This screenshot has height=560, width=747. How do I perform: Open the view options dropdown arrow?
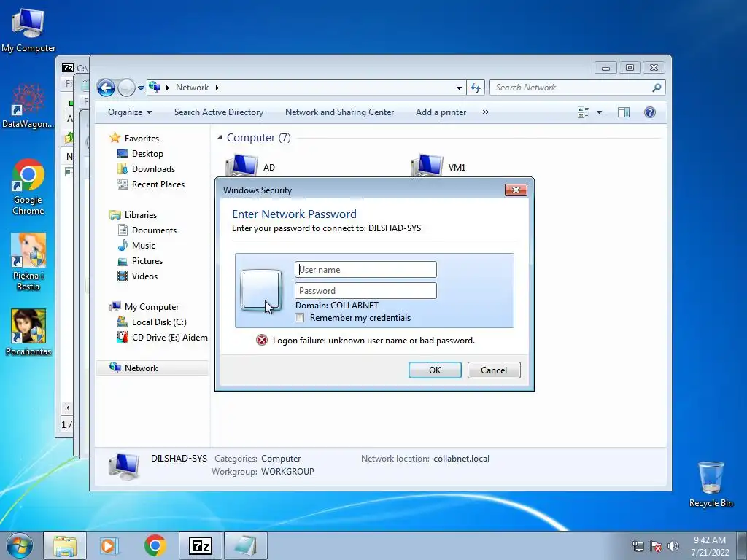[x=600, y=112]
